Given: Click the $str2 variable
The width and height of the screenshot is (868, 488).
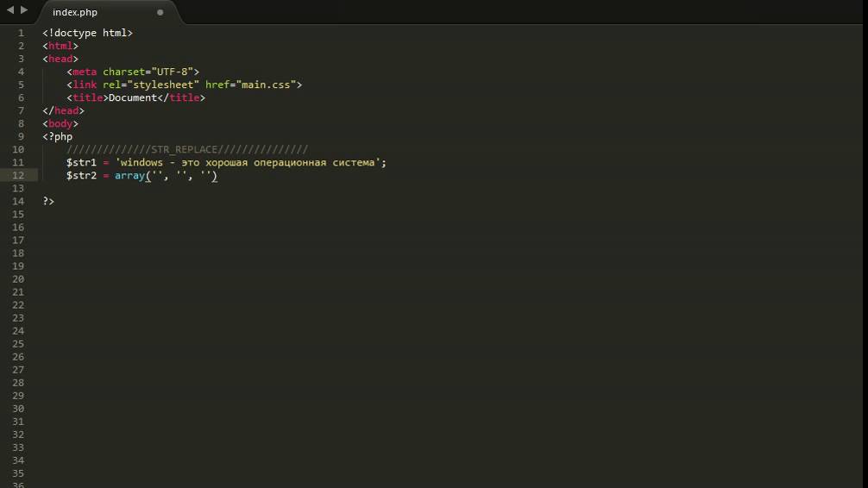Looking at the screenshot, I should pyautogui.click(x=81, y=175).
